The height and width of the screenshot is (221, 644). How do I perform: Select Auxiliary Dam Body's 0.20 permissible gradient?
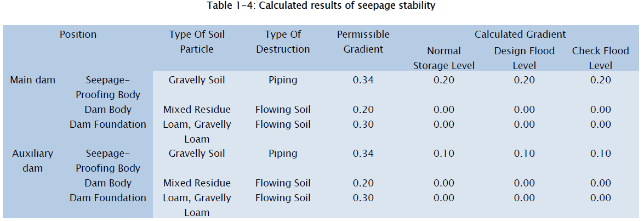click(x=363, y=183)
